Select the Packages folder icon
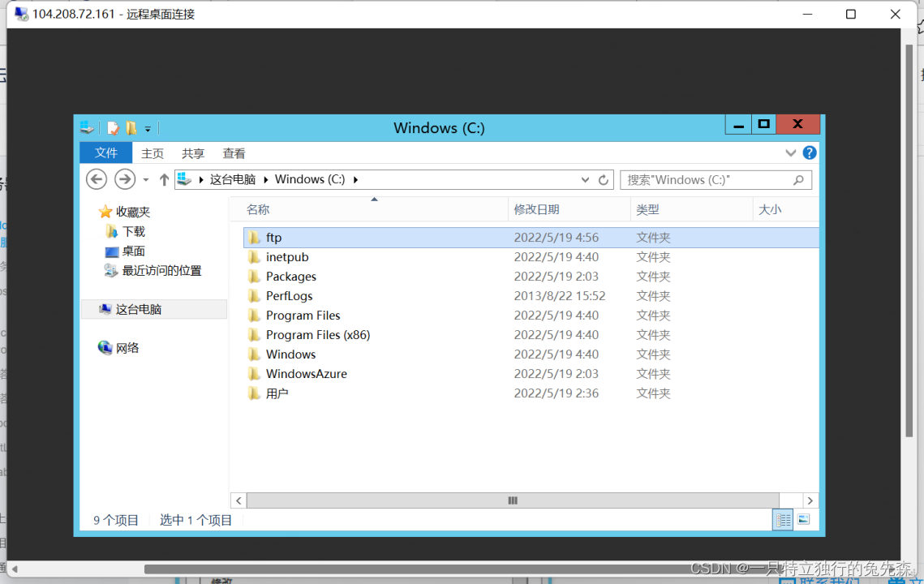 (254, 277)
